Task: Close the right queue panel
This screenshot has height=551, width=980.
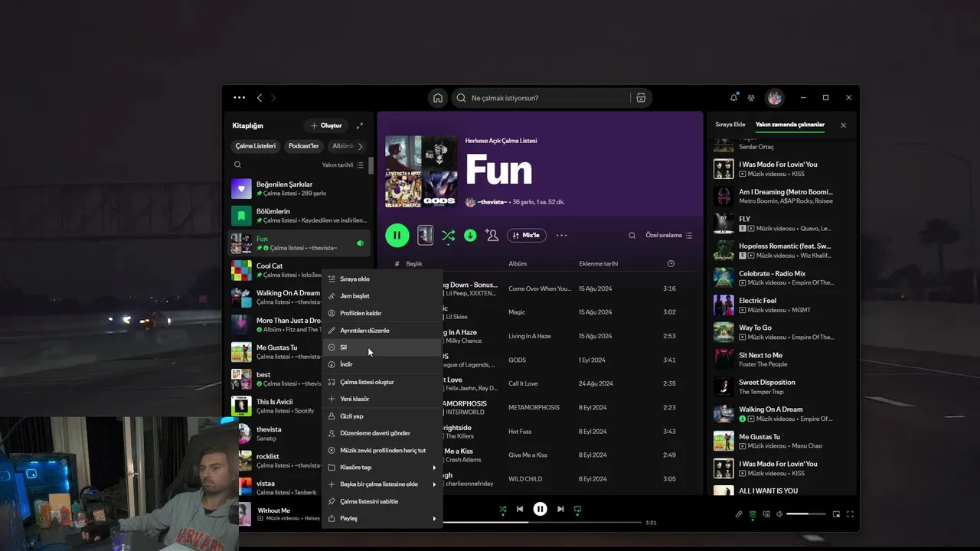Action: point(844,126)
